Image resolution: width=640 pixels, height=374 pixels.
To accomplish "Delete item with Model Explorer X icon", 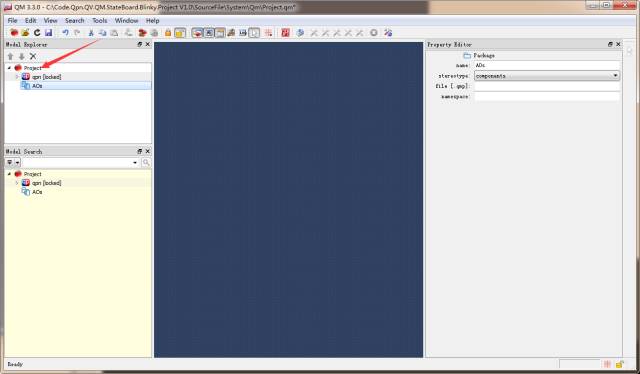I will 33,56.
